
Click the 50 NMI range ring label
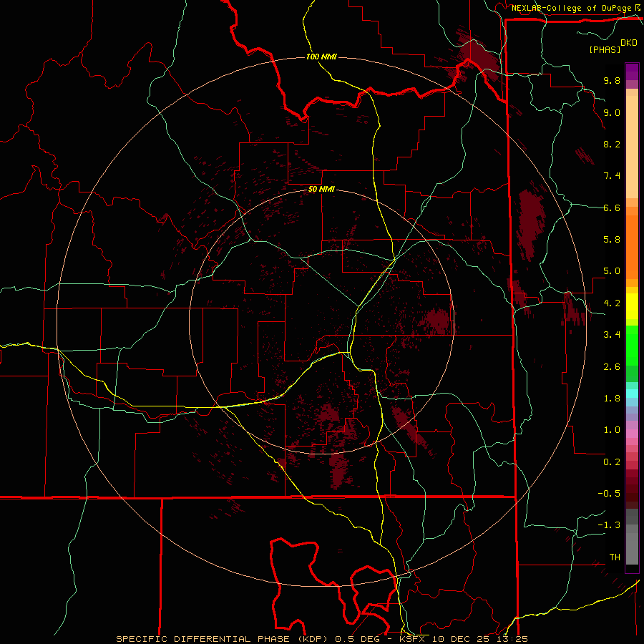(x=321, y=190)
